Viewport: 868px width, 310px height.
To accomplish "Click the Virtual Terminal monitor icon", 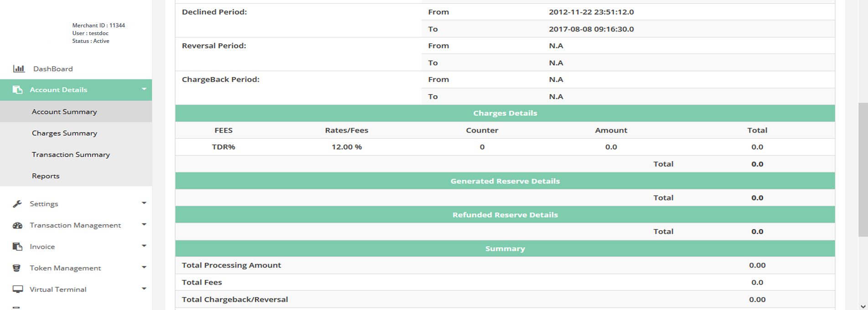I will coord(17,289).
